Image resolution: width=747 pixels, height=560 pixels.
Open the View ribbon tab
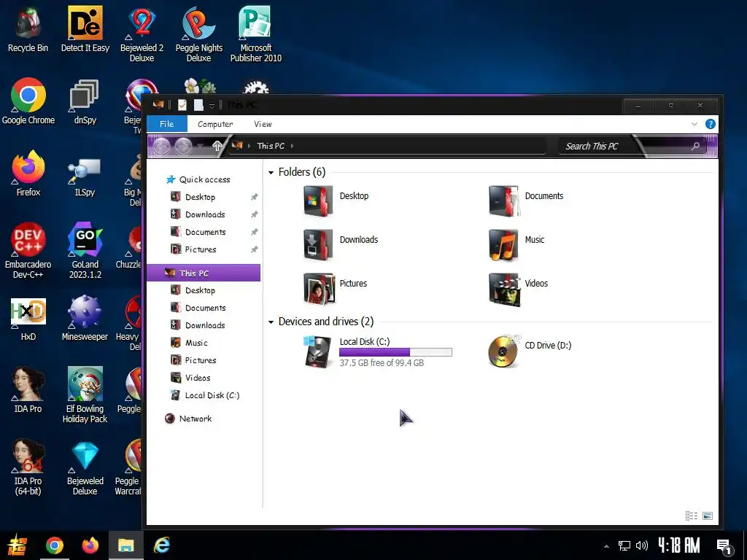tap(263, 124)
